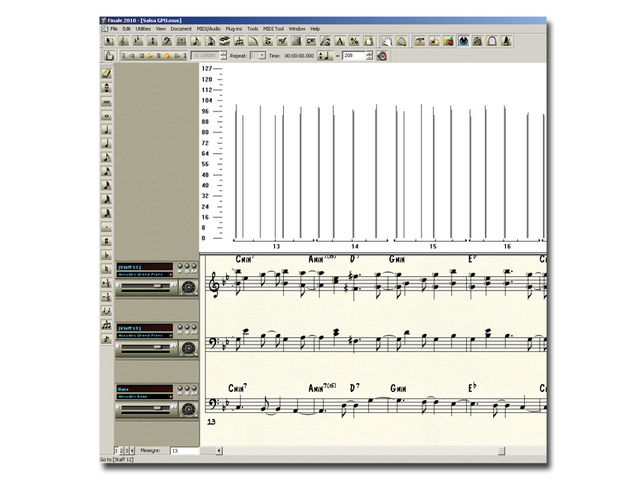
Task: Select the Text tool letter A
Action: tap(340, 41)
